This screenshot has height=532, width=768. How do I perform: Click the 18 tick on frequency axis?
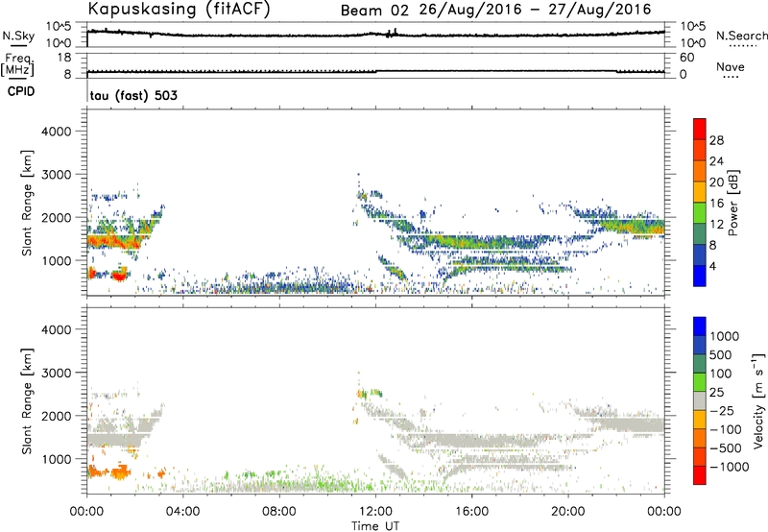pos(64,58)
